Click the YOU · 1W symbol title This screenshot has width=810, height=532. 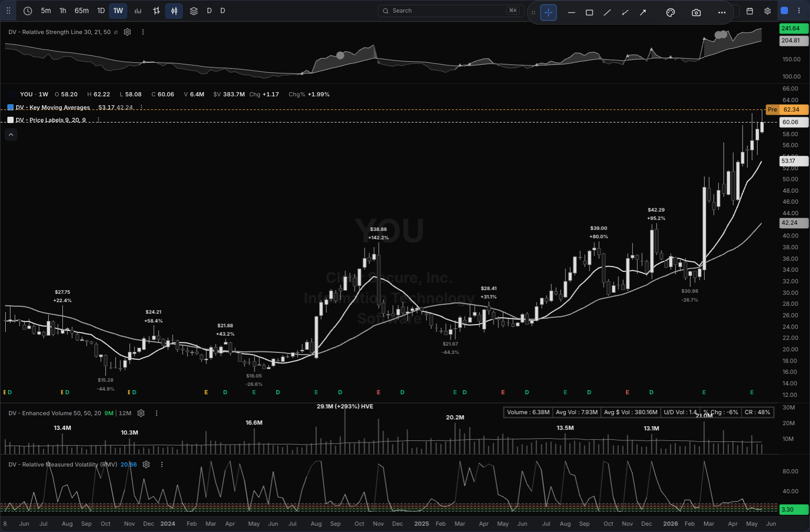point(34,94)
